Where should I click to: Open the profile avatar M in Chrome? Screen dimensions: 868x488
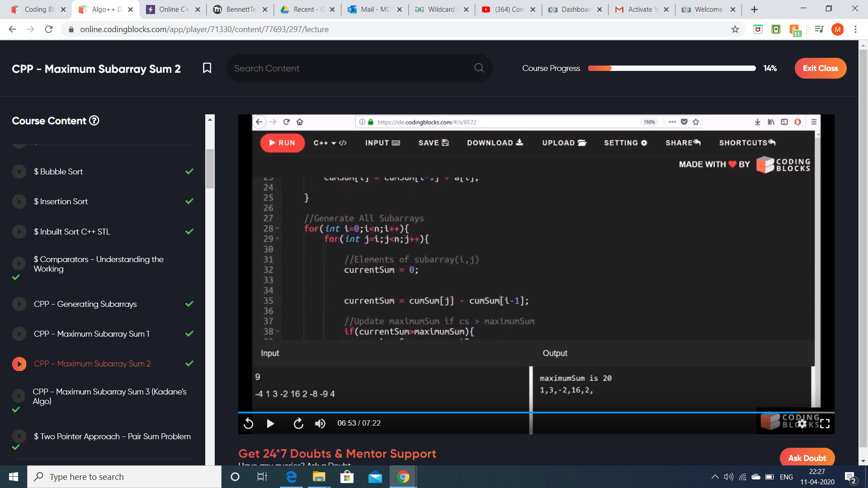click(837, 29)
